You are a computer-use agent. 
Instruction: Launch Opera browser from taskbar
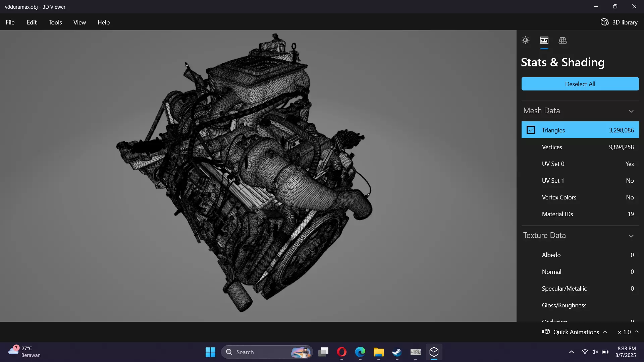pyautogui.click(x=342, y=352)
